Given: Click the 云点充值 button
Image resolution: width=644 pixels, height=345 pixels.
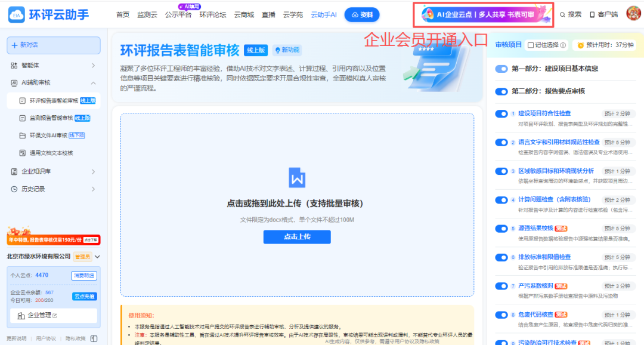Looking at the screenshot, I should [85, 297].
